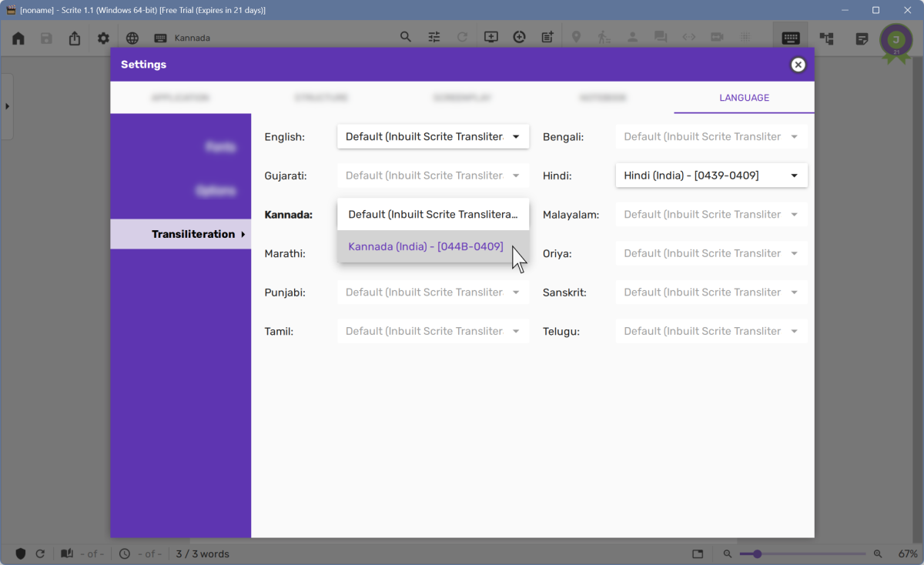The image size is (924, 565).
Task: Click the structure view icon at top right
Action: (x=826, y=37)
